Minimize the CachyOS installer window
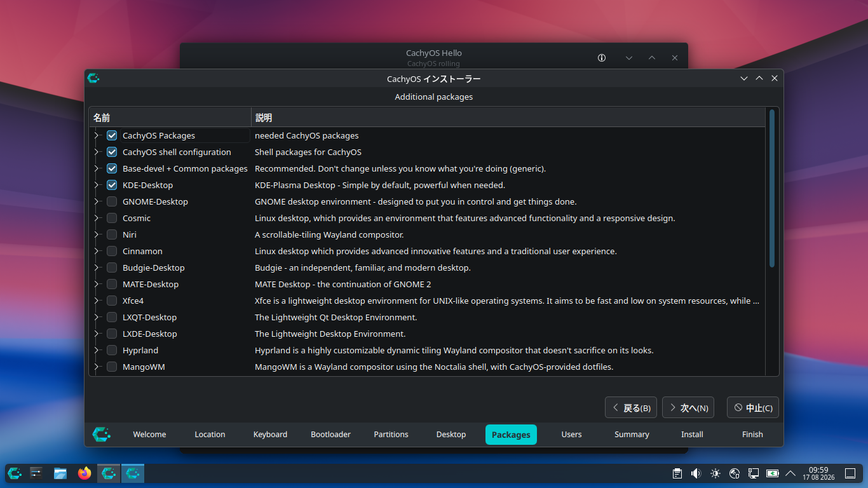Viewport: 868px width, 488px height. (744, 78)
